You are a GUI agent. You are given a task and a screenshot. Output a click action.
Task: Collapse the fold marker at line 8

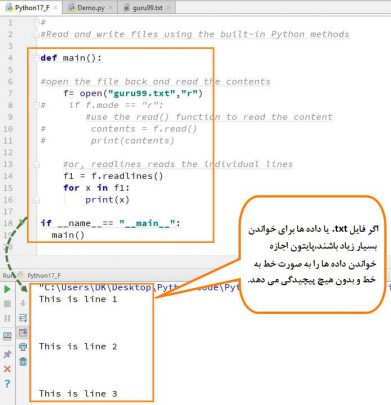click(36, 105)
